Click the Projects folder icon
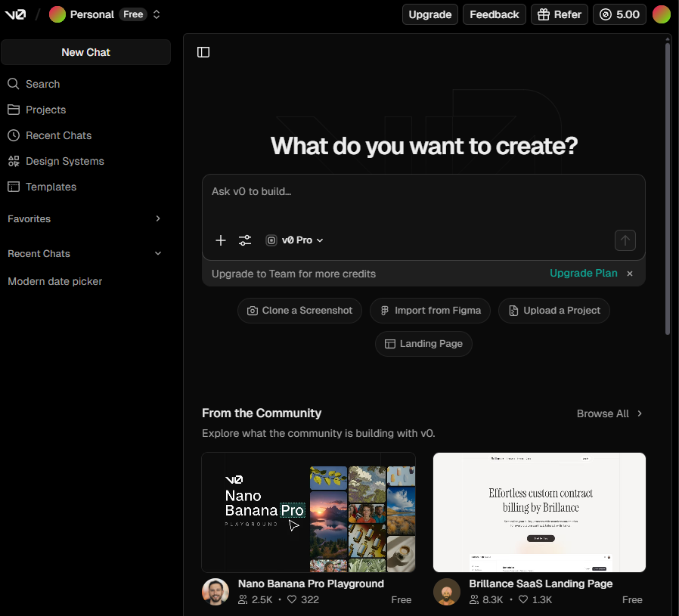Viewport: 679px width, 616px height. [x=14, y=110]
